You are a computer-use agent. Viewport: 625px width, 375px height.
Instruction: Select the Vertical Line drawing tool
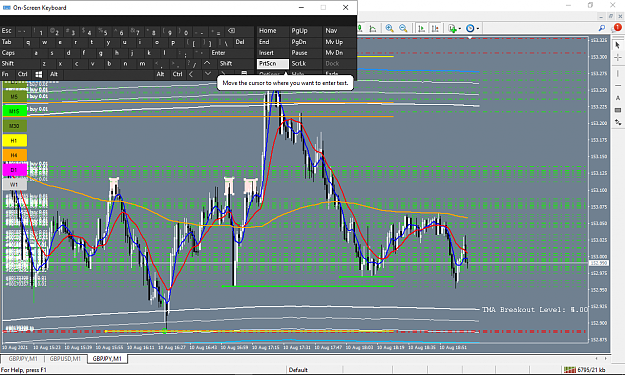coord(617,73)
